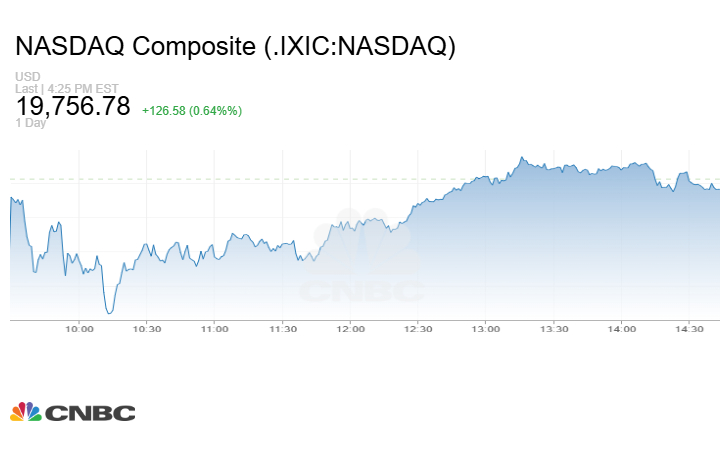The image size is (720, 450).
Task: Click the colorful CNBC peacock logo icon
Action: 26,411
